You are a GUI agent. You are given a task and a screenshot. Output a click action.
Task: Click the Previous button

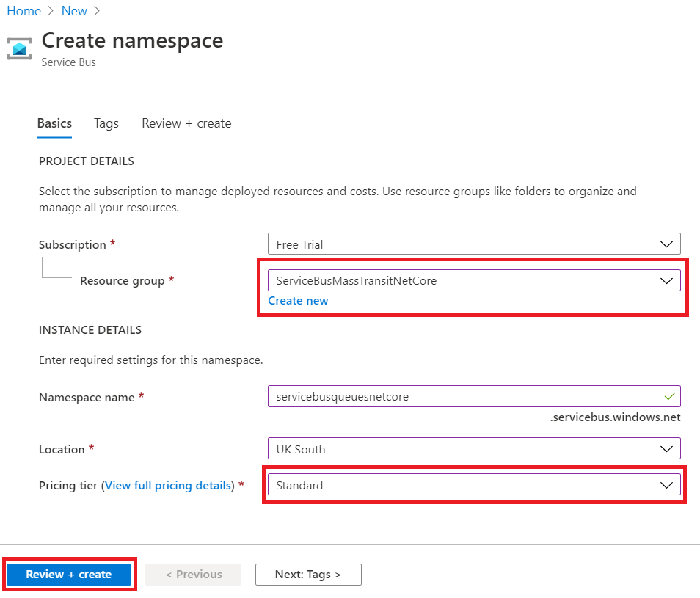194,575
